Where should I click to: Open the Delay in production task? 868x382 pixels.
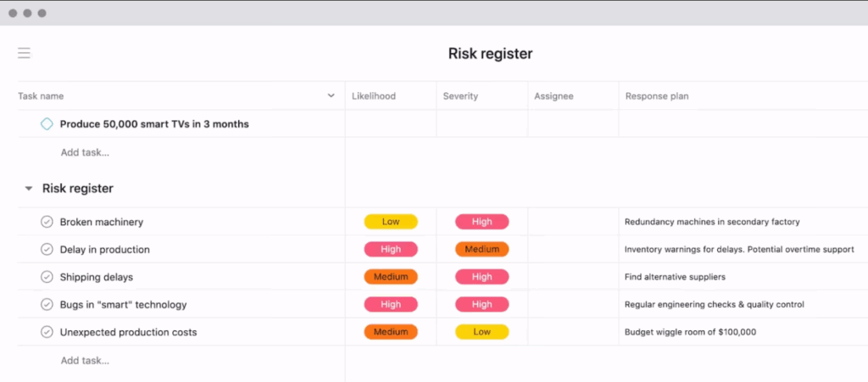(x=104, y=250)
